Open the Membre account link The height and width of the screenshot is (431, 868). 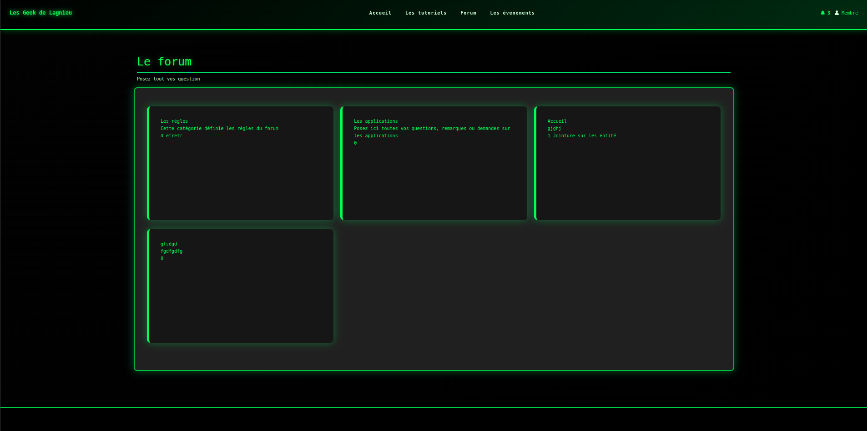click(849, 13)
